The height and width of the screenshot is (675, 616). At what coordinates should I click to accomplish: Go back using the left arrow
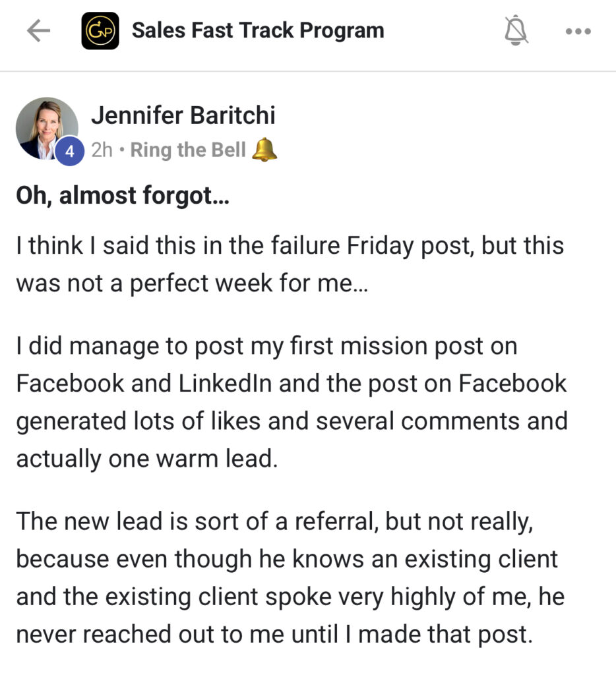38,32
